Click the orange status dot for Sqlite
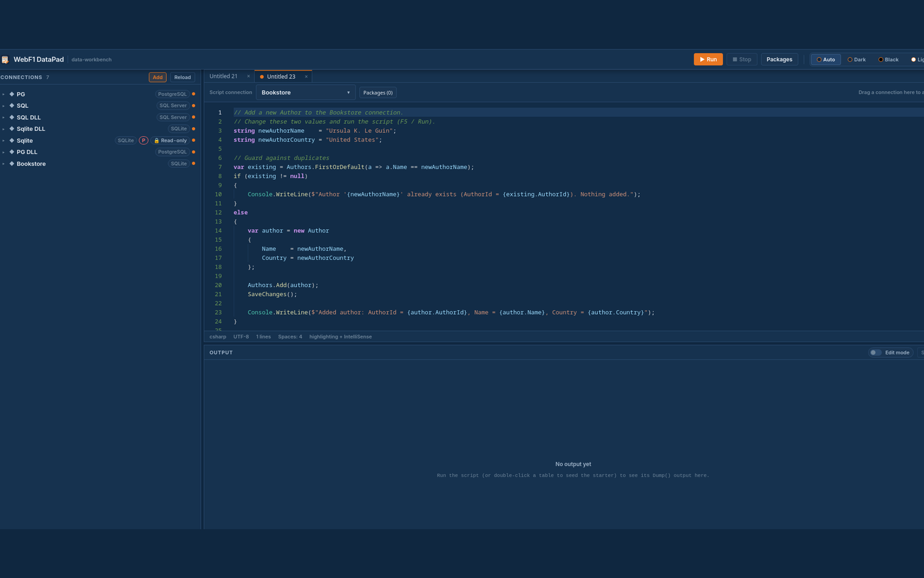This screenshot has width=924, height=578. coord(194,141)
